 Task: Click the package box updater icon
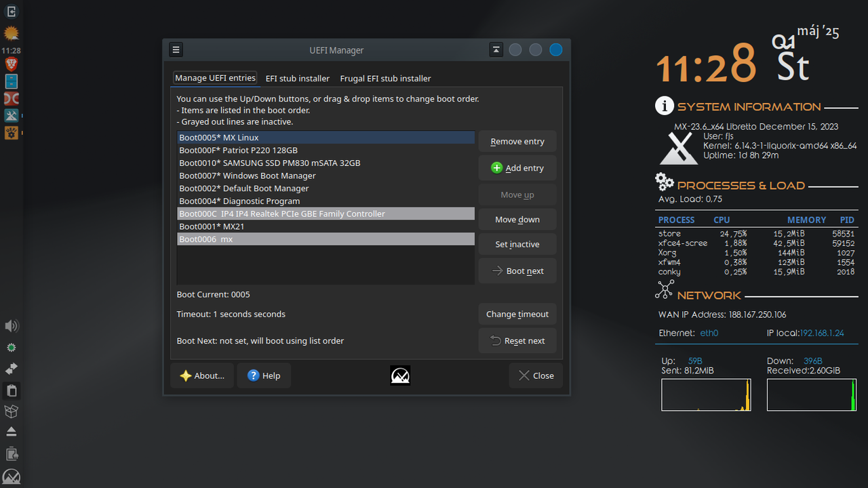11,411
